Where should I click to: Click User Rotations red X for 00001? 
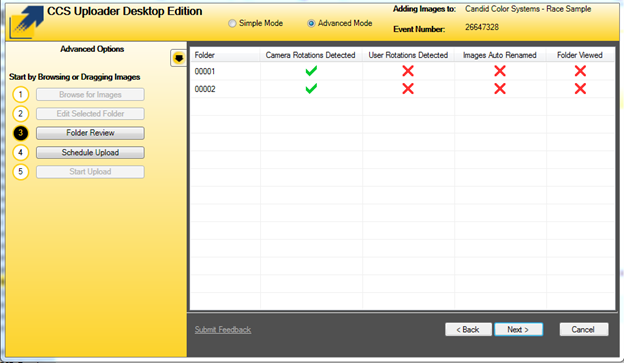point(408,71)
